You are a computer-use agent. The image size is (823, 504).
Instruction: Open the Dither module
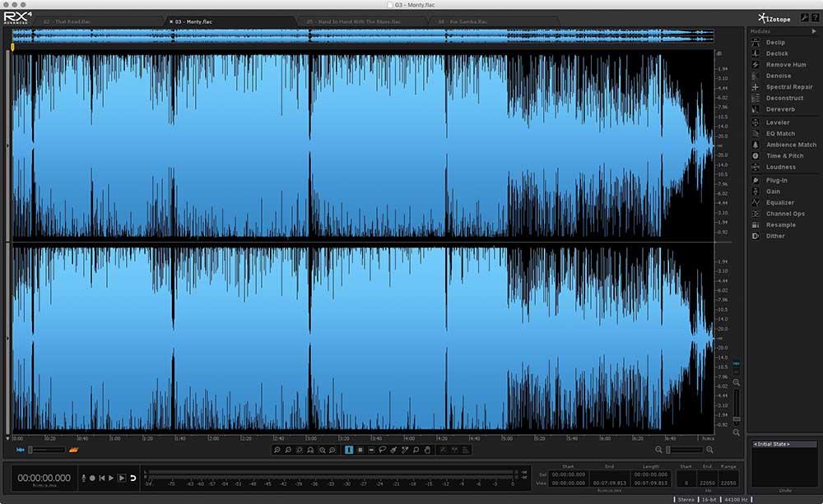775,236
